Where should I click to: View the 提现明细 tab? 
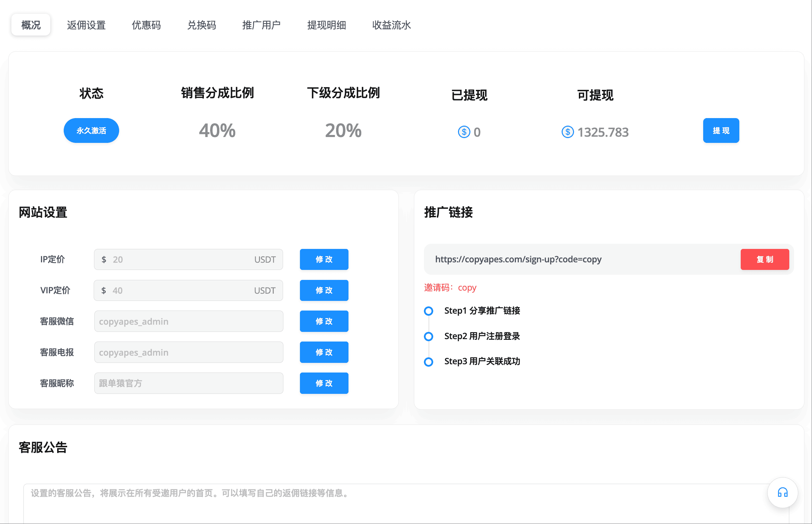coord(326,25)
